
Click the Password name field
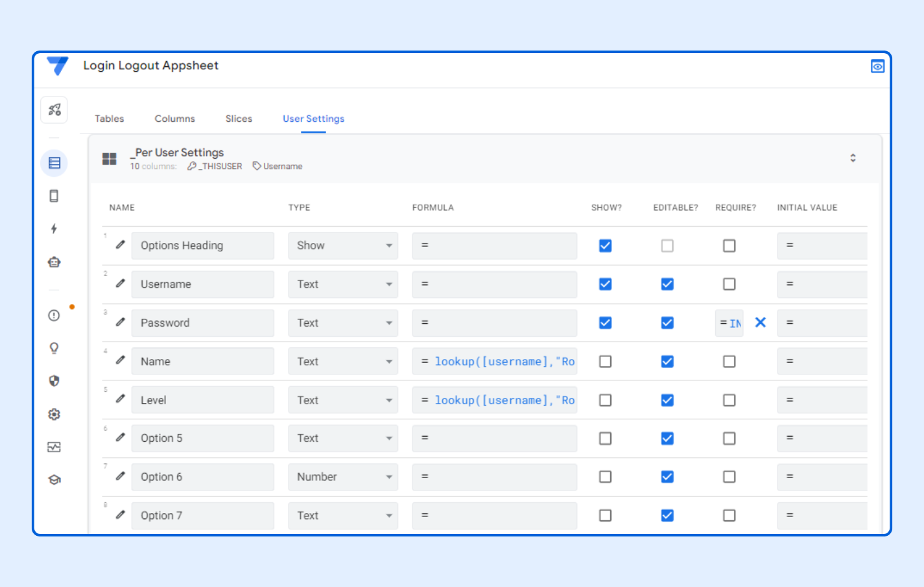click(x=203, y=323)
